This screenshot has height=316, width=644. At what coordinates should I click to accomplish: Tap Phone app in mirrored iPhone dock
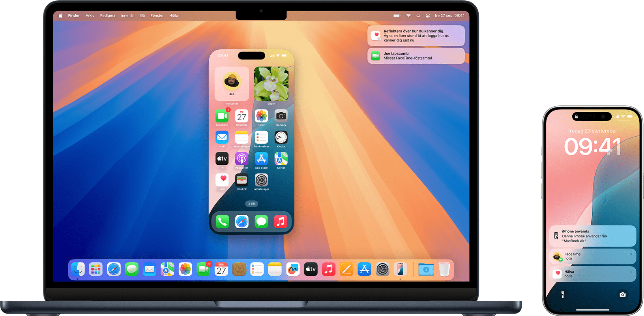(222, 222)
